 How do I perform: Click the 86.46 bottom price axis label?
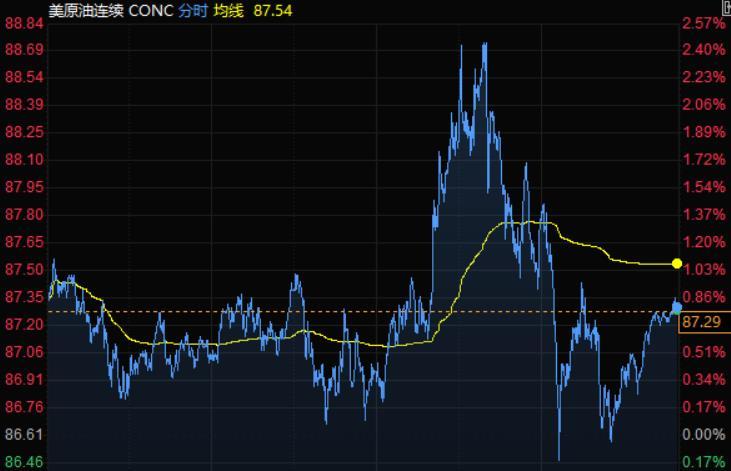(23, 462)
